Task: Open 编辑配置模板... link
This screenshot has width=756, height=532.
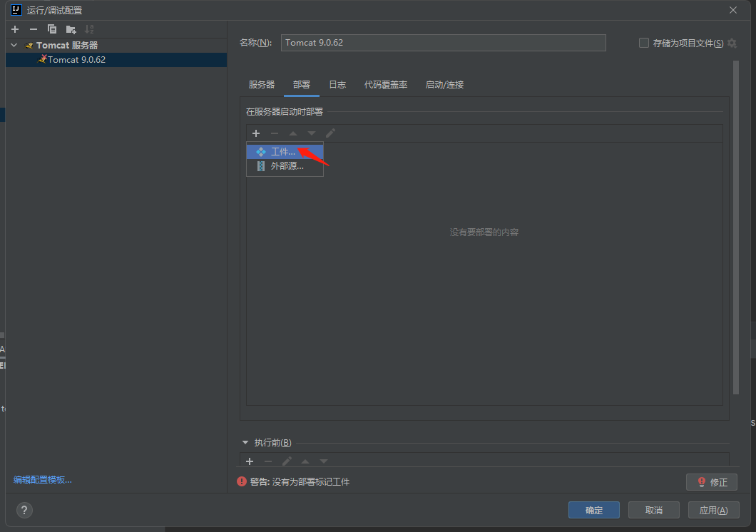Action: [42, 479]
